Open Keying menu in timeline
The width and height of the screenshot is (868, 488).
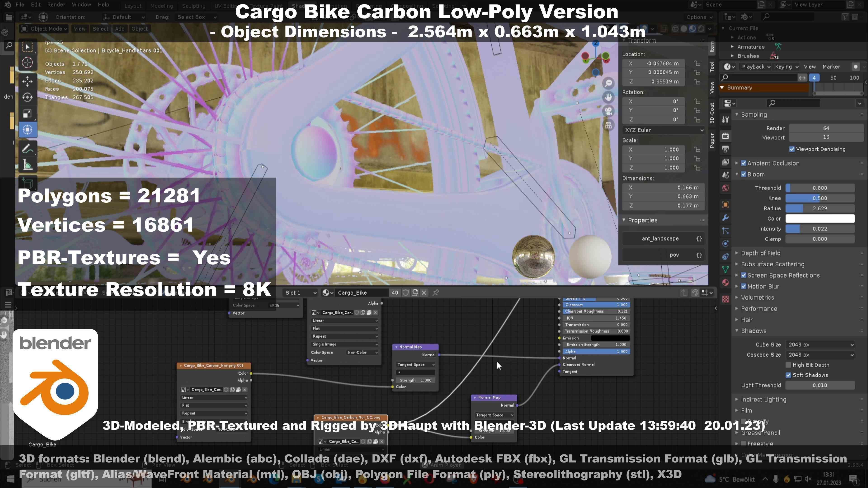coord(786,67)
